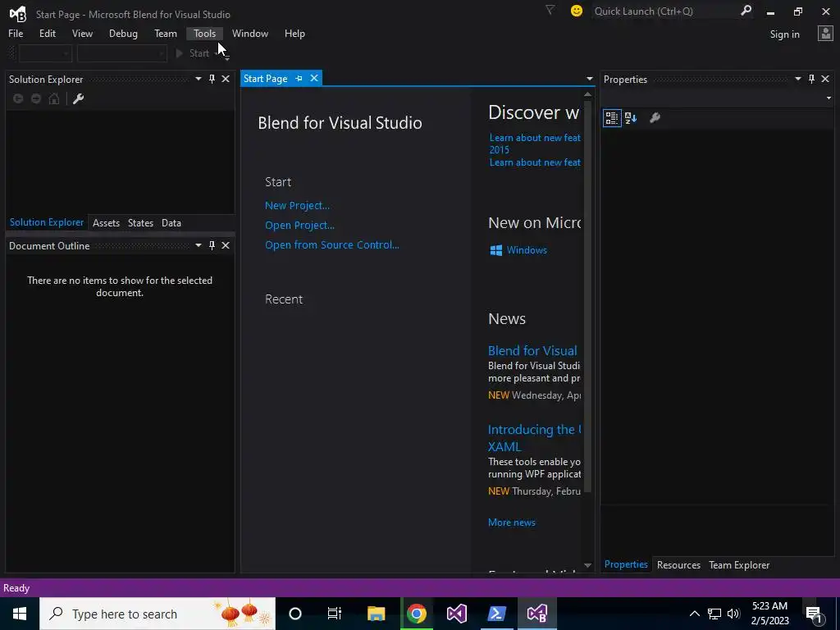Click the Quick Launch search field
840x630 pixels.
(665, 11)
